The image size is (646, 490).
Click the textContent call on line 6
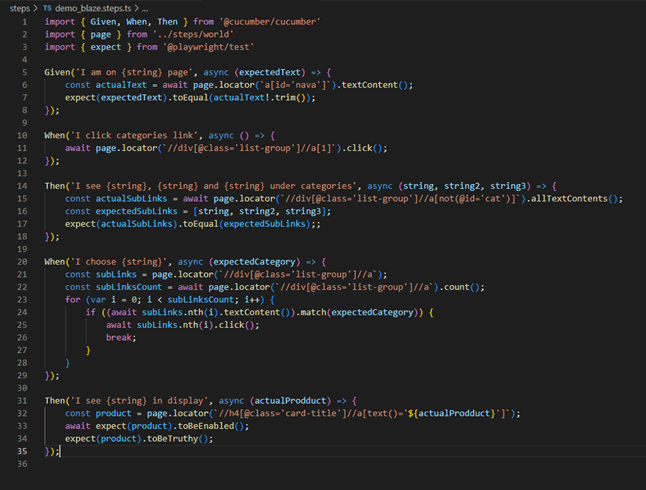[370, 85]
